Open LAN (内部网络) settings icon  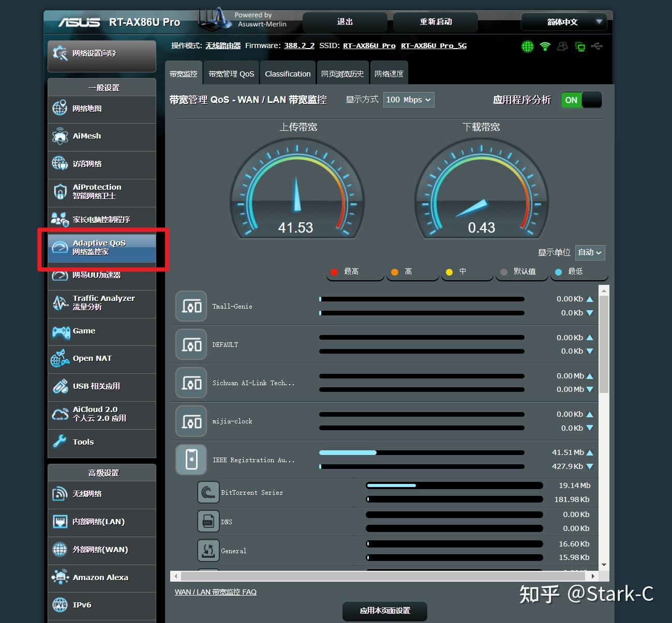pyautogui.click(x=60, y=522)
